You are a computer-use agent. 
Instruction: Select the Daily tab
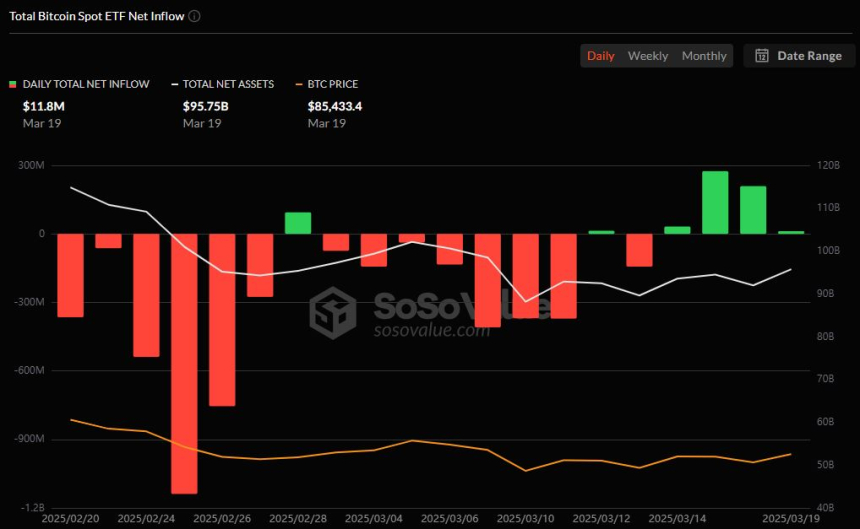[x=601, y=55]
